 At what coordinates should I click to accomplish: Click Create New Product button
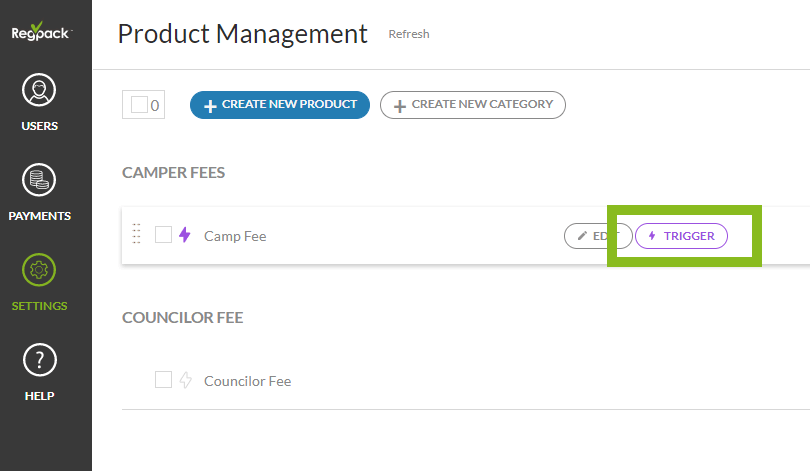280,105
